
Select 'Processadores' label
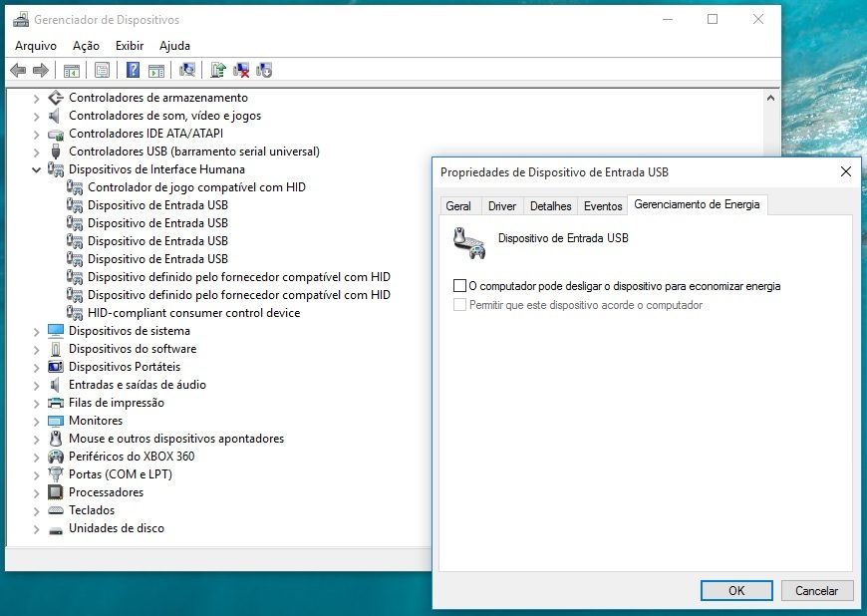click(x=107, y=492)
